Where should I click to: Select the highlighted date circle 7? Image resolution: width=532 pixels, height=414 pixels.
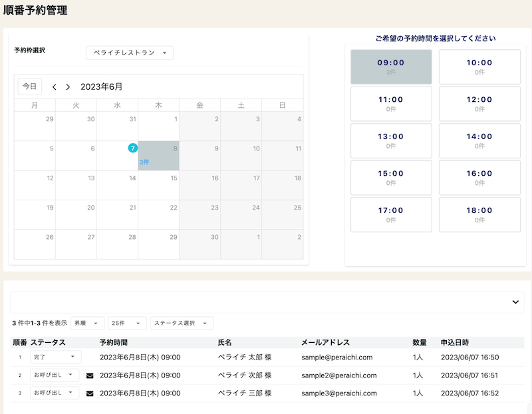pos(133,148)
